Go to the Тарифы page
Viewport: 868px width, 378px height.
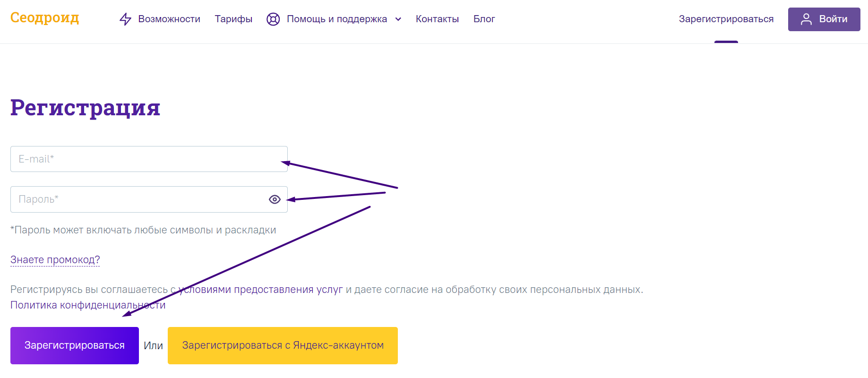point(233,19)
